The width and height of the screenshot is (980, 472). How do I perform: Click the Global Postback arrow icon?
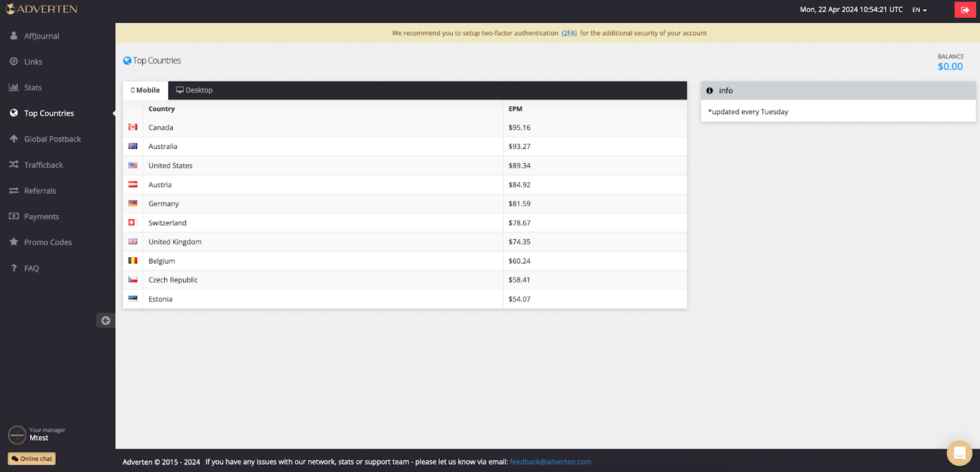[13, 139]
